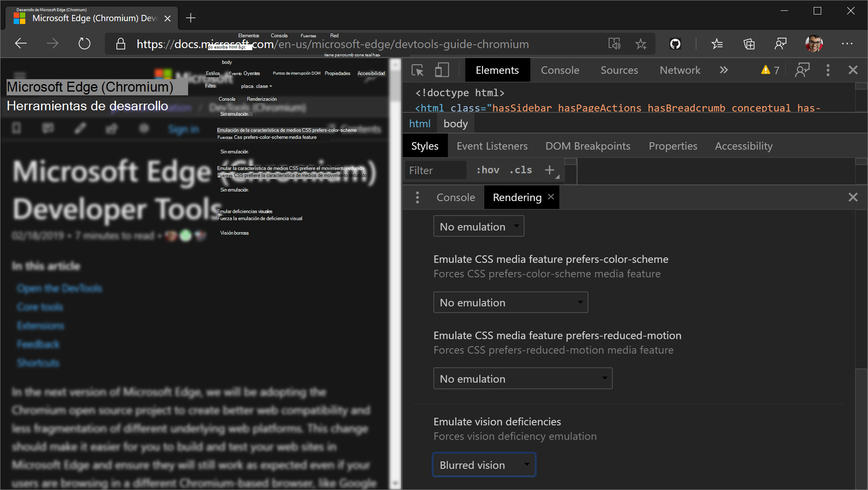Viewport: 868px width, 490px height.
Task: Switch to the Network tab
Action: [680, 70]
